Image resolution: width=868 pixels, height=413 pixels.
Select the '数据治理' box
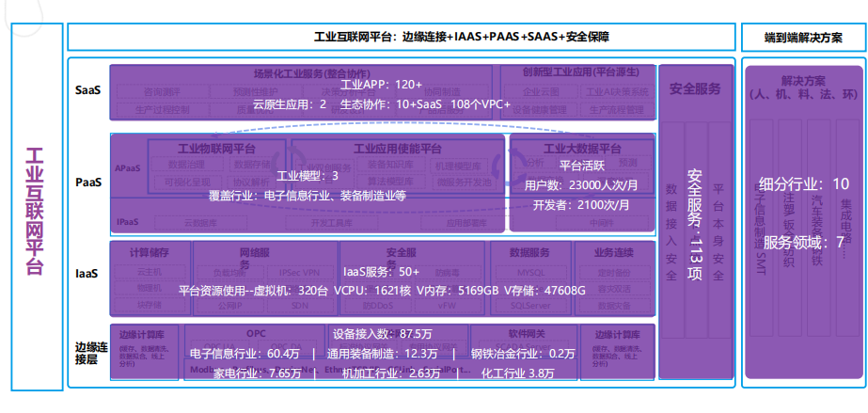186,165
